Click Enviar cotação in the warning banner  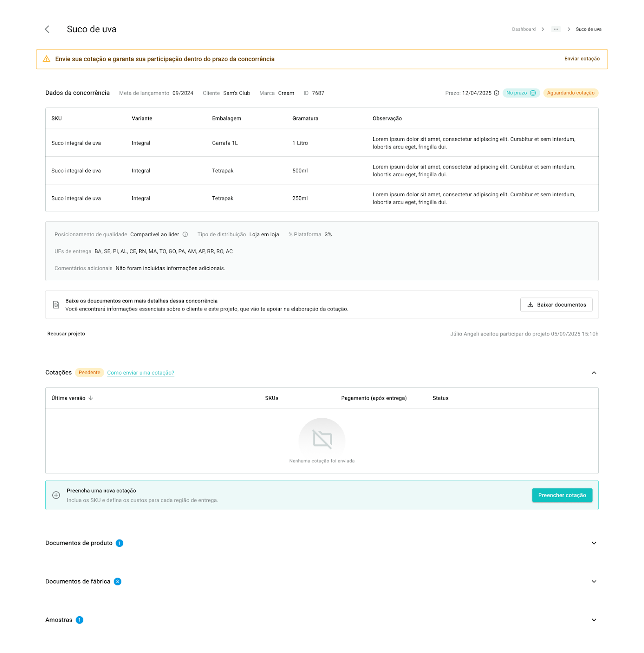[x=582, y=59]
